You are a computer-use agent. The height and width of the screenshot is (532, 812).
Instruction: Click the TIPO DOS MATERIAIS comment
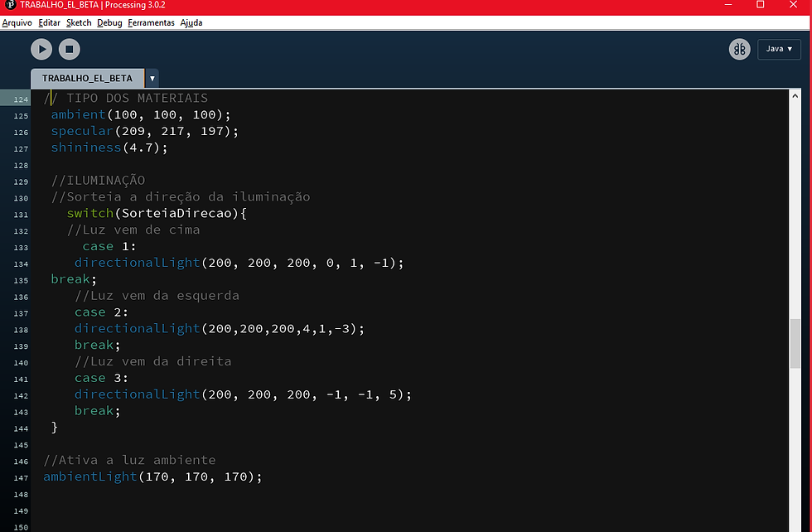pyautogui.click(x=126, y=98)
